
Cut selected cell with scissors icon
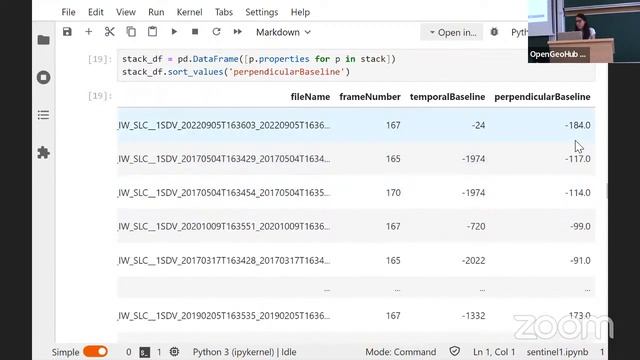click(109, 32)
